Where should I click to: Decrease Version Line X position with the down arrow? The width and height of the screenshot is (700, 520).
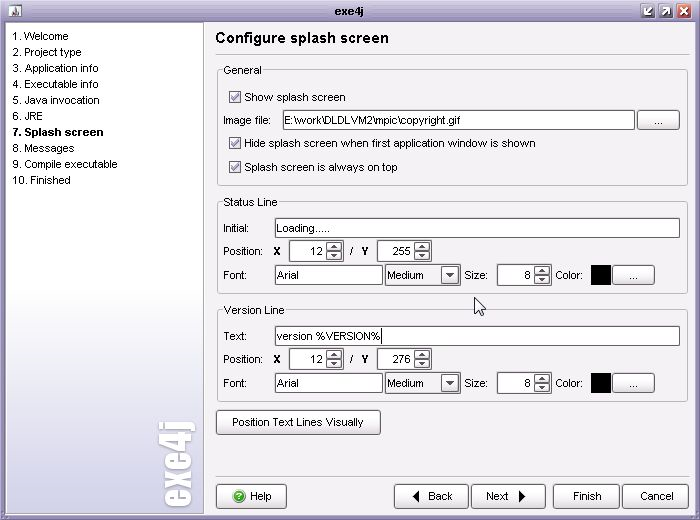333,363
